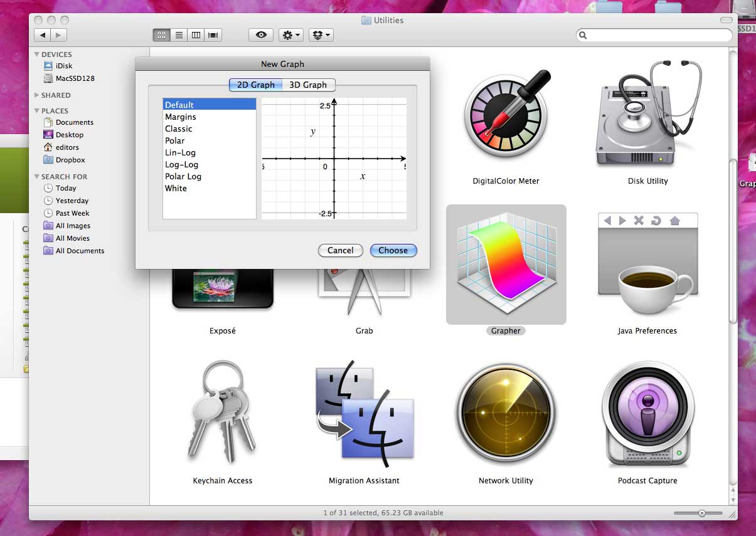Open the Dropbox toolbar dropdown
This screenshot has height=536, width=756.
[x=321, y=35]
